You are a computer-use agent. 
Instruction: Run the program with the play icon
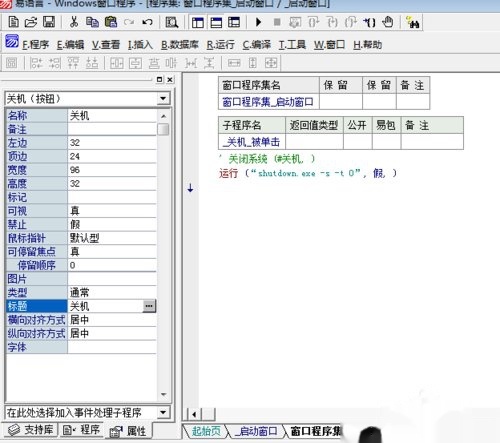[258, 22]
